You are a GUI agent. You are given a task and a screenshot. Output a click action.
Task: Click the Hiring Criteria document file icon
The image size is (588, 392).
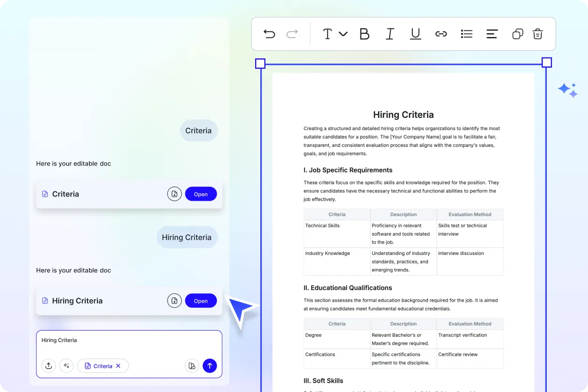point(45,301)
